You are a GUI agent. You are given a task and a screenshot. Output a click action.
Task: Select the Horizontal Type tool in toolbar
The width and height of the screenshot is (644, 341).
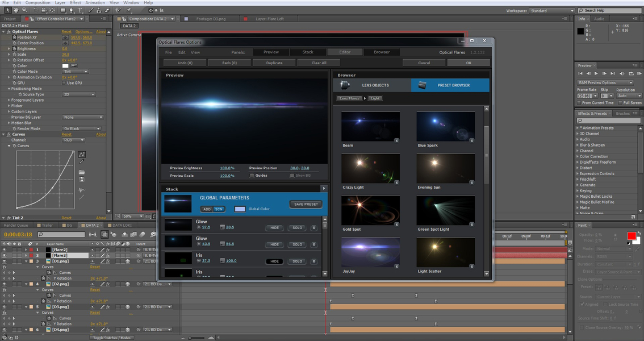click(x=80, y=10)
